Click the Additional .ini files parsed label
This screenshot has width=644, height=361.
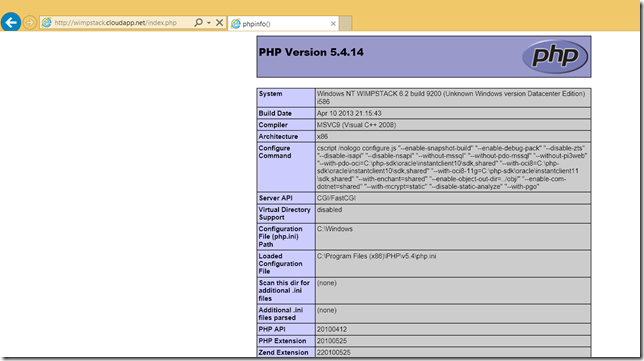point(281,314)
